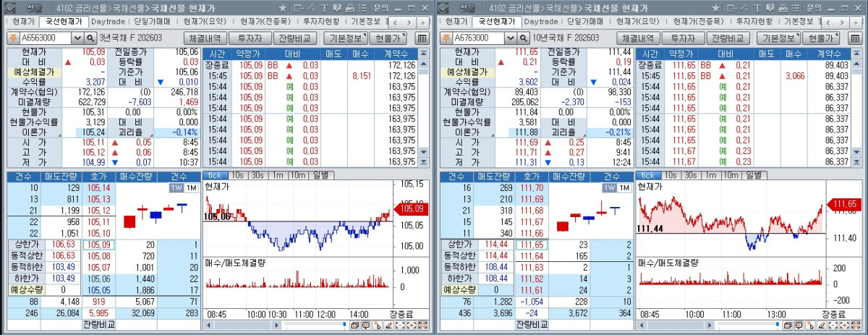This screenshot has width=868, height=335.
Task: Click the zoom-in icon under left chart
Action: coord(412,325)
